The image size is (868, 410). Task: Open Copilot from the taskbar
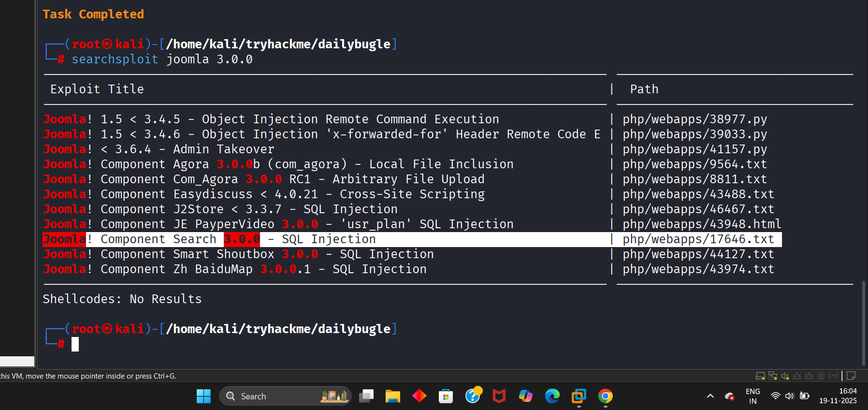(525, 396)
